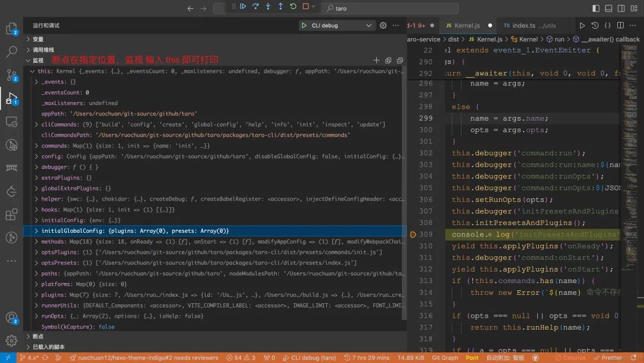Open editor timeline history icon
644x363 pixels.
pyautogui.click(x=595, y=26)
